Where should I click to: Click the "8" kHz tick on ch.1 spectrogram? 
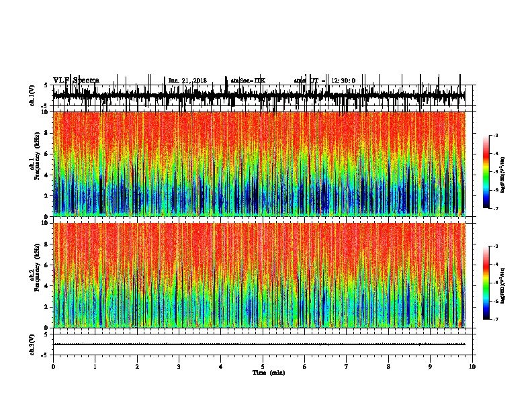click(x=47, y=133)
